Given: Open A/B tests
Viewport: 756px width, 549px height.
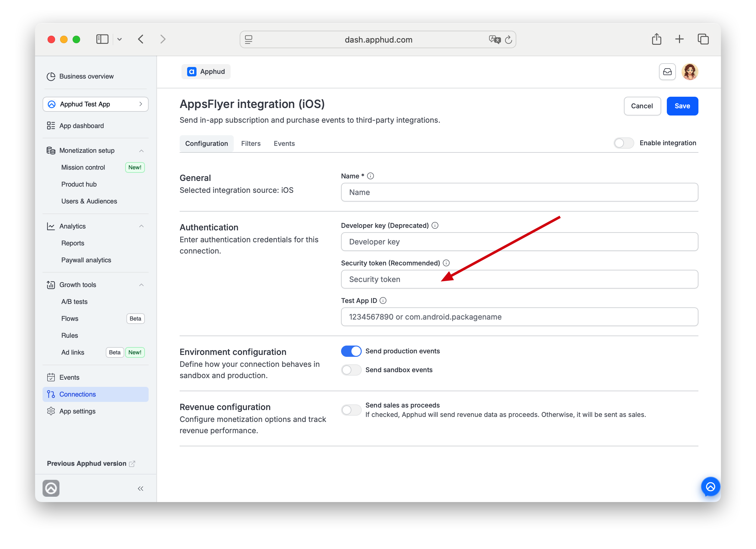Looking at the screenshot, I should pyautogui.click(x=74, y=302).
